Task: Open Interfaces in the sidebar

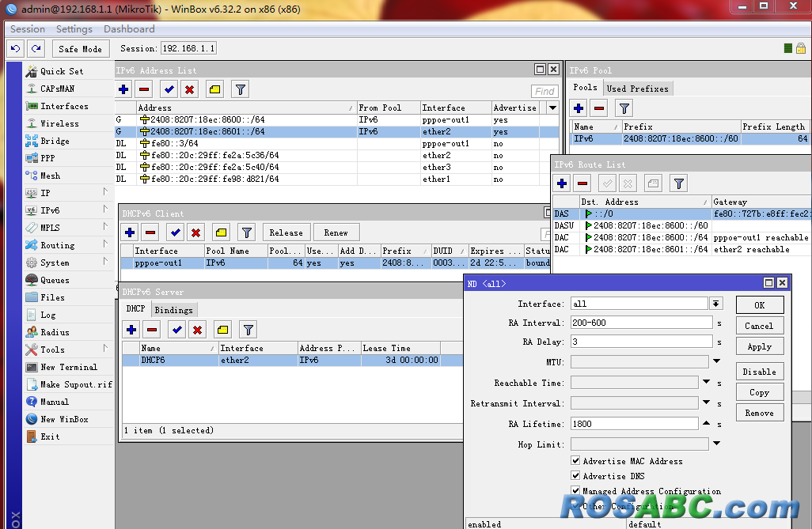Action: pyautogui.click(x=64, y=106)
